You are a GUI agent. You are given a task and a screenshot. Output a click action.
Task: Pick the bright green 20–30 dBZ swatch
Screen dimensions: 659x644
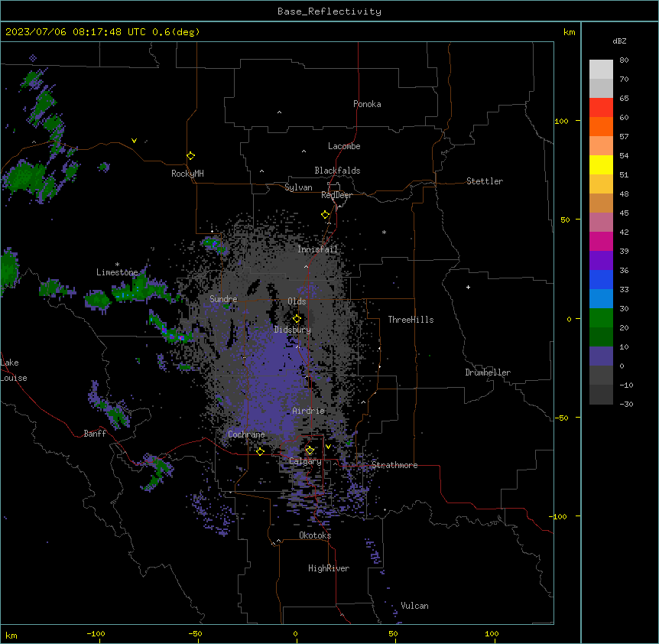(x=601, y=318)
